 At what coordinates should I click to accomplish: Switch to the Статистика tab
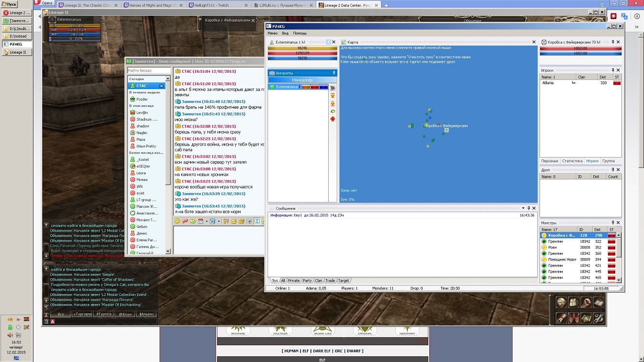tap(572, 161)
